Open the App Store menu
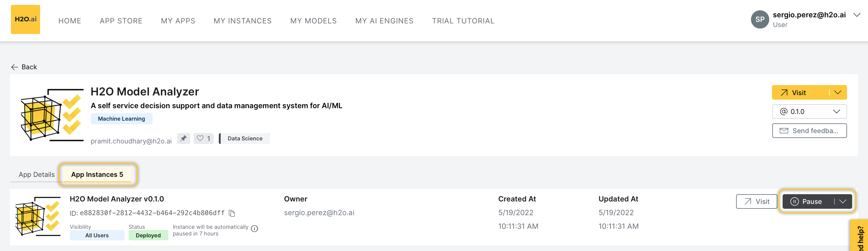The height and width of the screenshot is (251, 868). [121, 21]
